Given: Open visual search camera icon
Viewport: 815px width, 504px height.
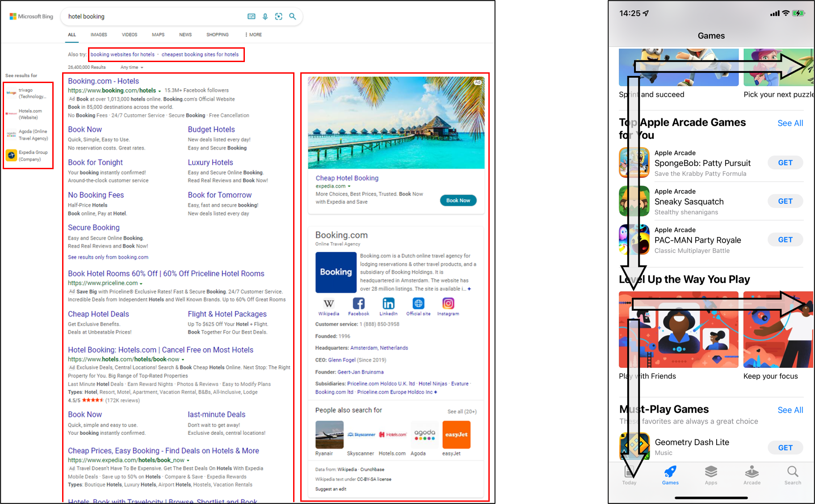Looking at the screenshot, I should tap(279, 17).
